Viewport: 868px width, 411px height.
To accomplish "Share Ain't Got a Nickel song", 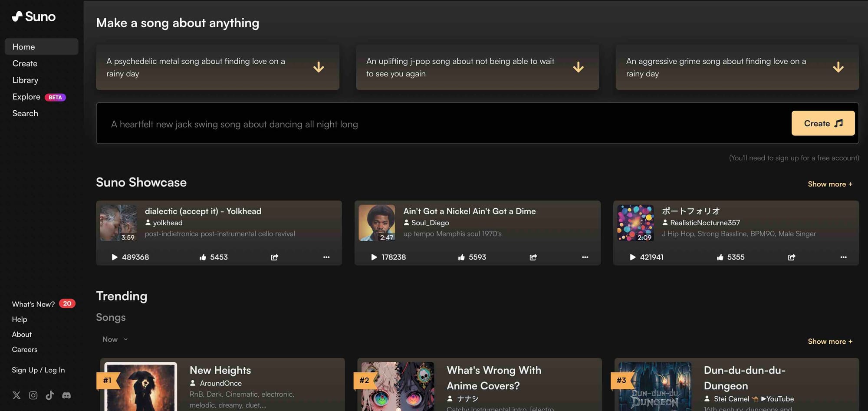I will tap(533, 257).
